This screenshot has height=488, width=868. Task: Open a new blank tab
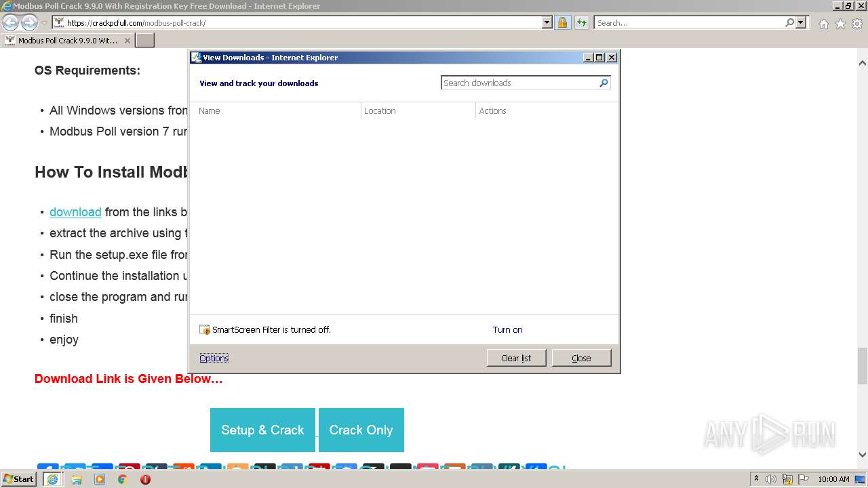tap(145, 40)
